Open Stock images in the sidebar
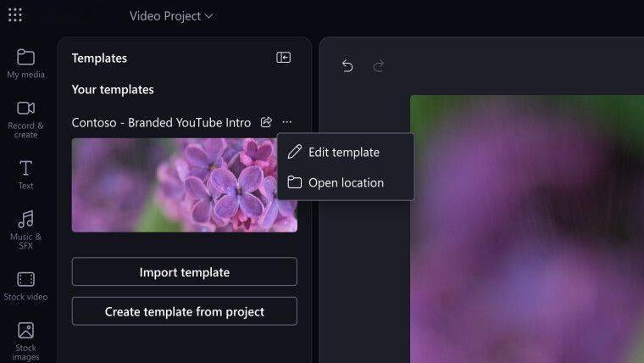Screen dimensions: 644x363 pyautogui.click(x=25, y=341)
